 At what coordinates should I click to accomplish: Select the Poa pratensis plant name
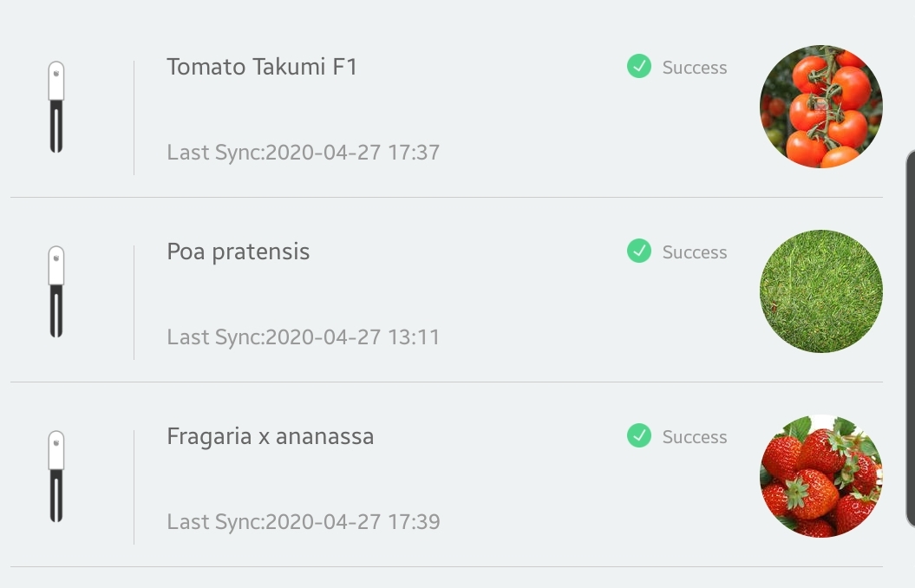click(238, 252)
